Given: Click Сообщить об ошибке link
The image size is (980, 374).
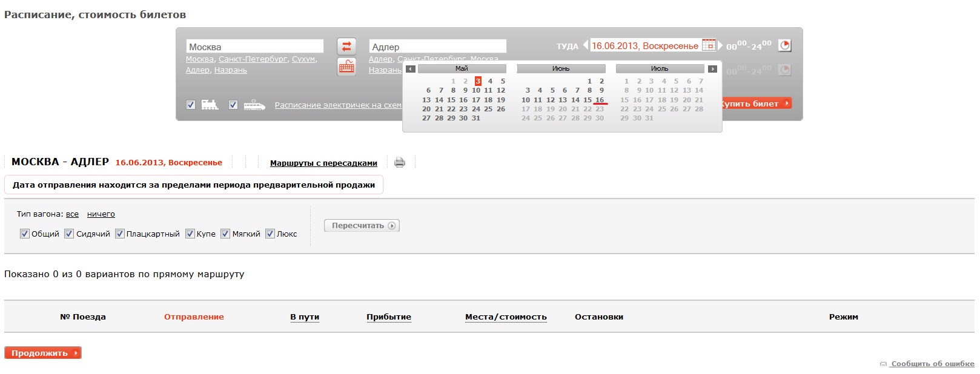Looking at the screenshot, I should click(932, 364).
